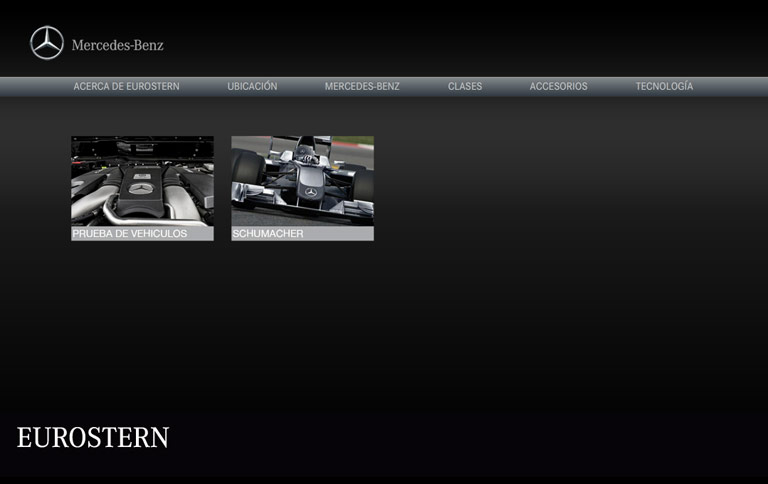This screenshot has width=768, height=484.
Task: Click the Eurostern logo at bottom left
Action: pyautogui.click(x=93, y=438)
